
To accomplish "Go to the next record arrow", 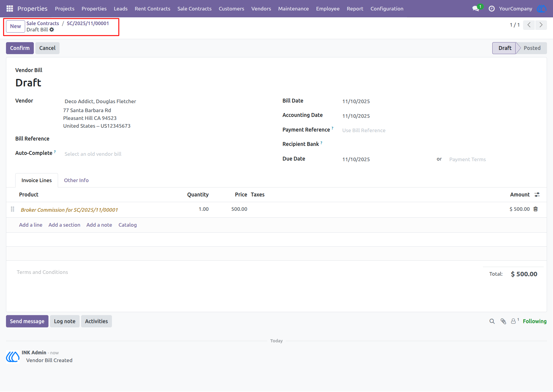I will (541, 25).
